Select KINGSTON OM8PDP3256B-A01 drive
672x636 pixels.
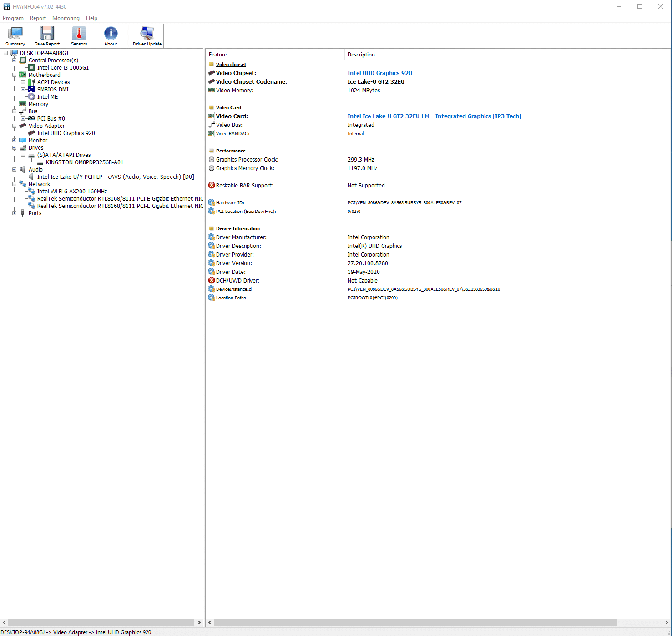click(x=85, y=162)
